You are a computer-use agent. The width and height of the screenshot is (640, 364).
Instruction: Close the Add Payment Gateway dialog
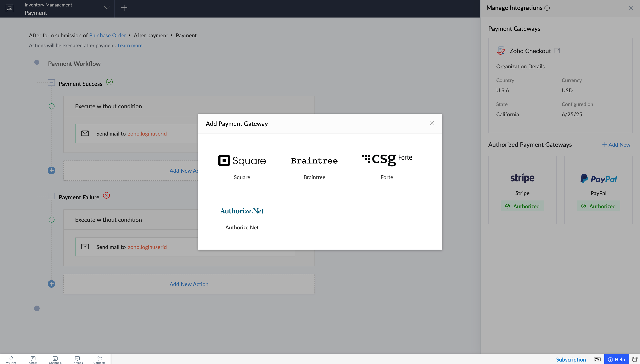(x=431, y=123)
